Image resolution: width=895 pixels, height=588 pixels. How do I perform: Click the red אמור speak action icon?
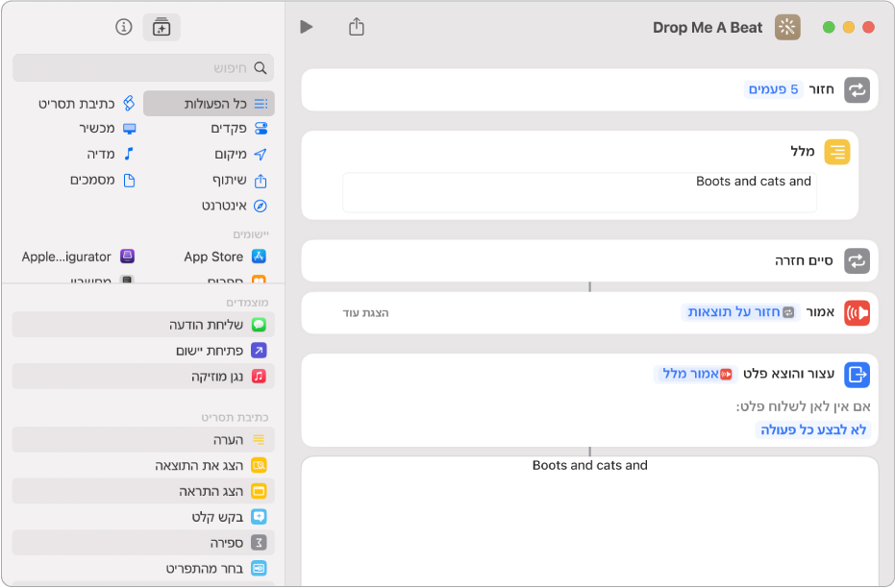857,312
